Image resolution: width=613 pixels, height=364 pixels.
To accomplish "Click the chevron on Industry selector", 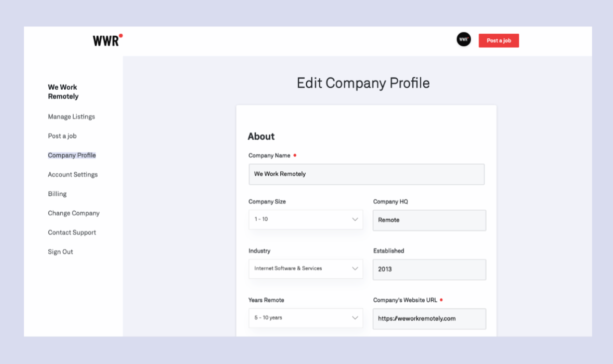I will pos(355,268).
